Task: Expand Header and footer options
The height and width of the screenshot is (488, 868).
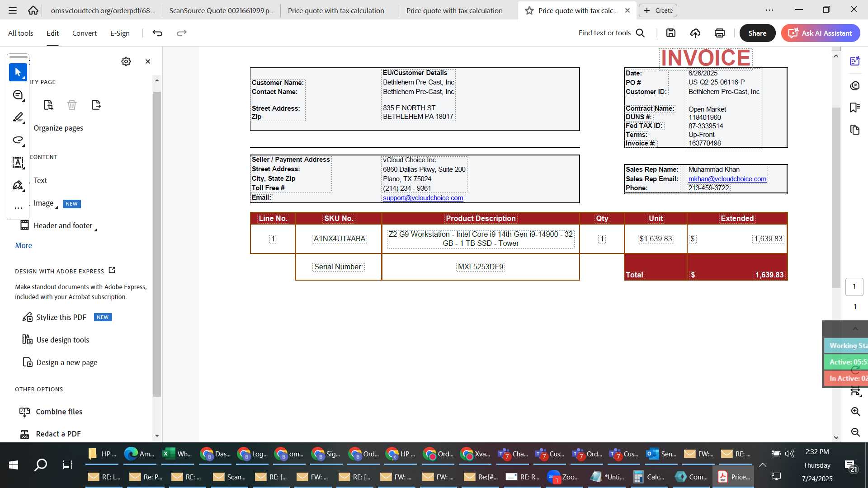Action: click(95, 230)
